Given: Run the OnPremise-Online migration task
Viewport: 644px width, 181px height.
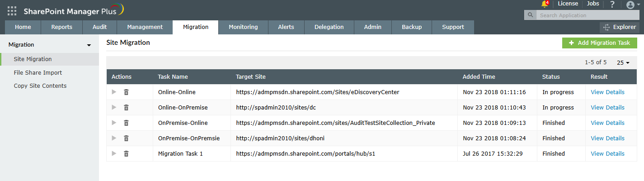Looking at the screenshot, I should tap(114, 123).
